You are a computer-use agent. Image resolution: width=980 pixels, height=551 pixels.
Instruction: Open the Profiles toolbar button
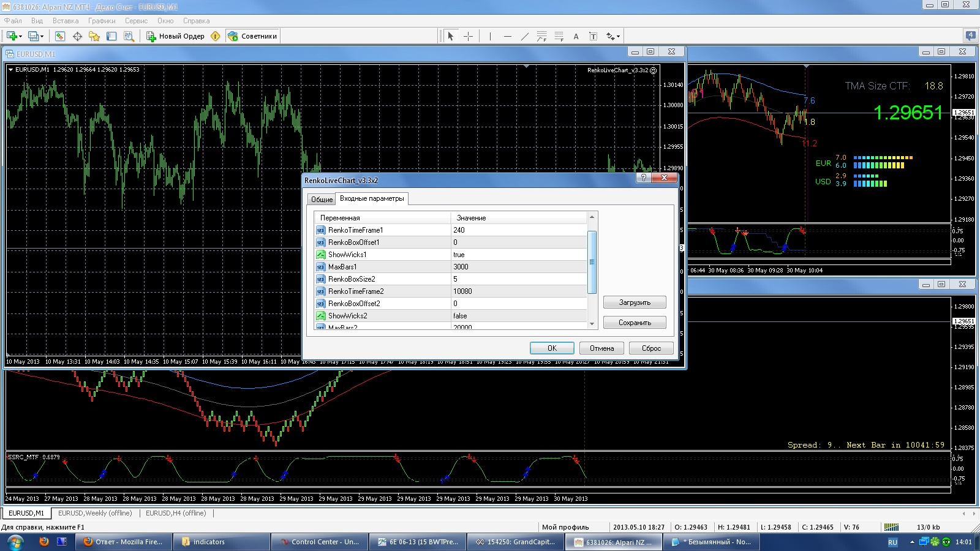[36, 36]
